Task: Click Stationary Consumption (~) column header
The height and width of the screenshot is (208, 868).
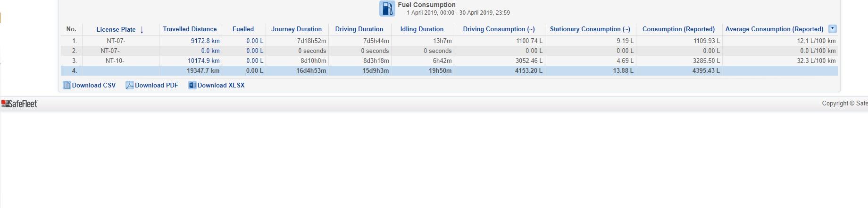Action: [x=590, y=29]
